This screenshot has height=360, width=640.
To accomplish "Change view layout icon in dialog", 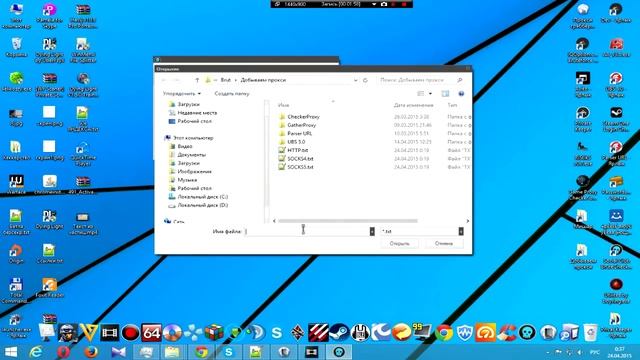I will (x=421, y=94).
